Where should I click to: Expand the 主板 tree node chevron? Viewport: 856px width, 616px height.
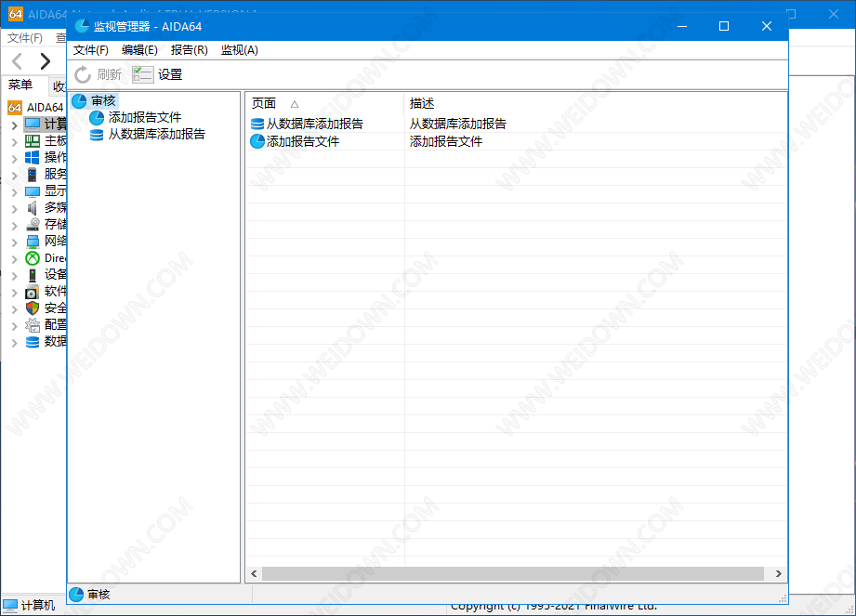14,141
